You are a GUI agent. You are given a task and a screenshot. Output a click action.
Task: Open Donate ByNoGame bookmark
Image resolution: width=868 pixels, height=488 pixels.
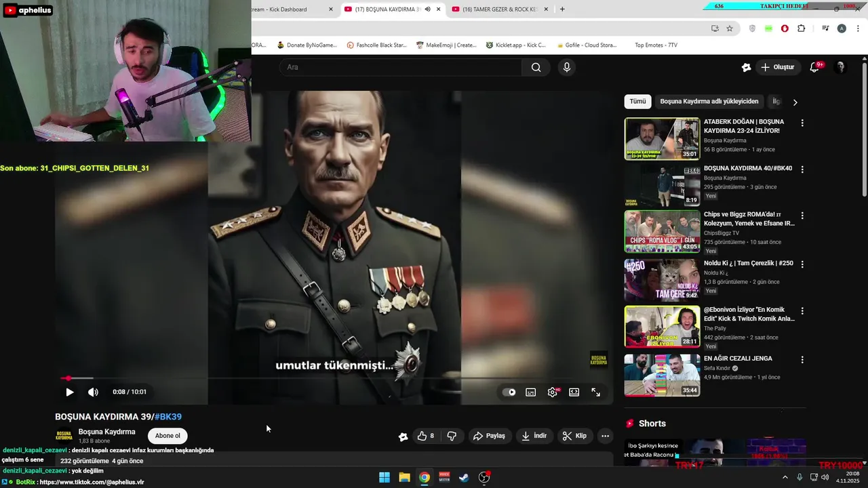(307, 45)
